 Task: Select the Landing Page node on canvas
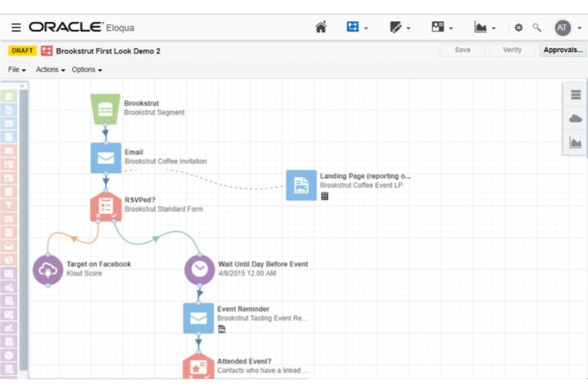click(x=301, y=185)
